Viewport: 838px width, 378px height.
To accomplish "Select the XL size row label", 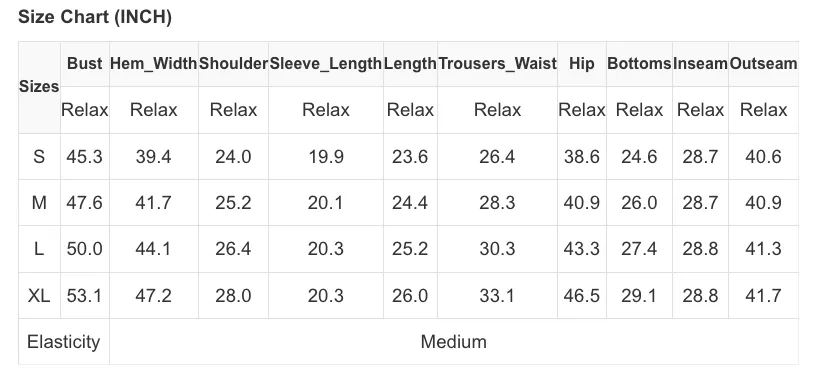I will pos(39,295).
